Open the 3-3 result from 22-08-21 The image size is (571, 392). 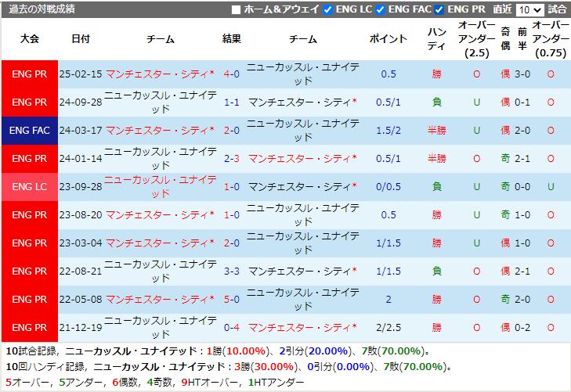(x=231, y=272)
